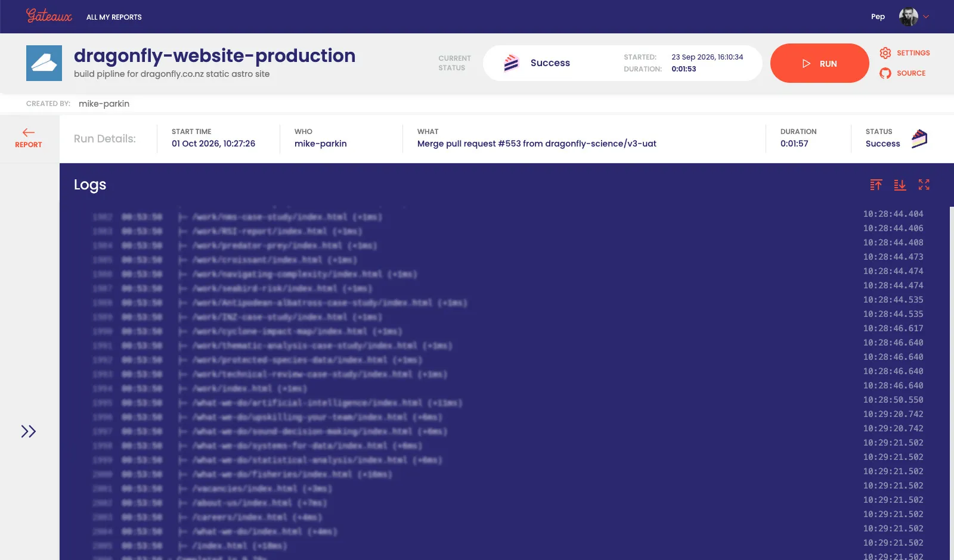Click the Success status in Run Details

(x=883, y=144)
